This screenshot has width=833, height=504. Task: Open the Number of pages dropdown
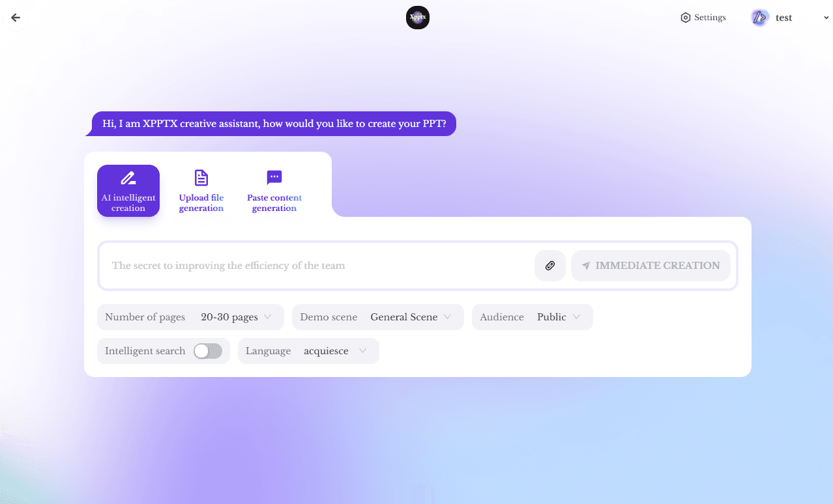tap(237, 317)
